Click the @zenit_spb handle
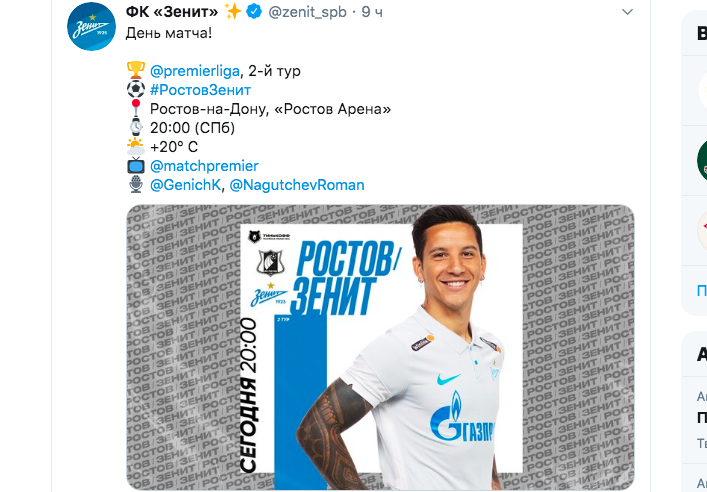Screen dimensions: 707x492 308,12
